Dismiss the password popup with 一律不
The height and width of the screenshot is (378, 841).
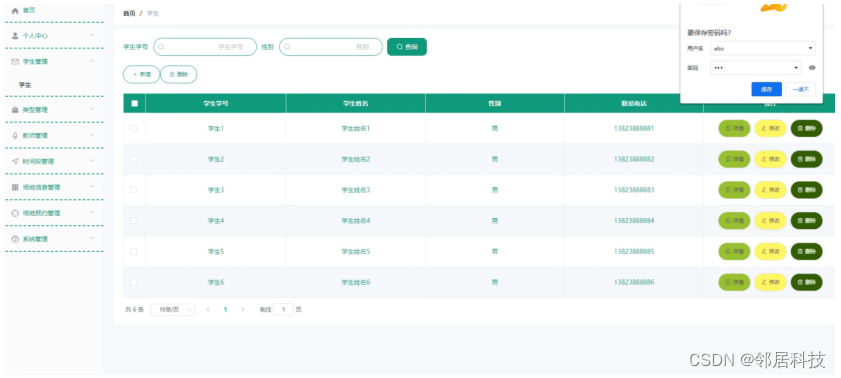tap(800, 90)
